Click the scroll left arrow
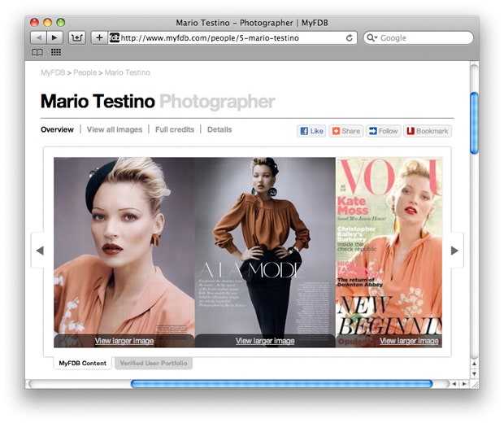 [x=454, y=384]
